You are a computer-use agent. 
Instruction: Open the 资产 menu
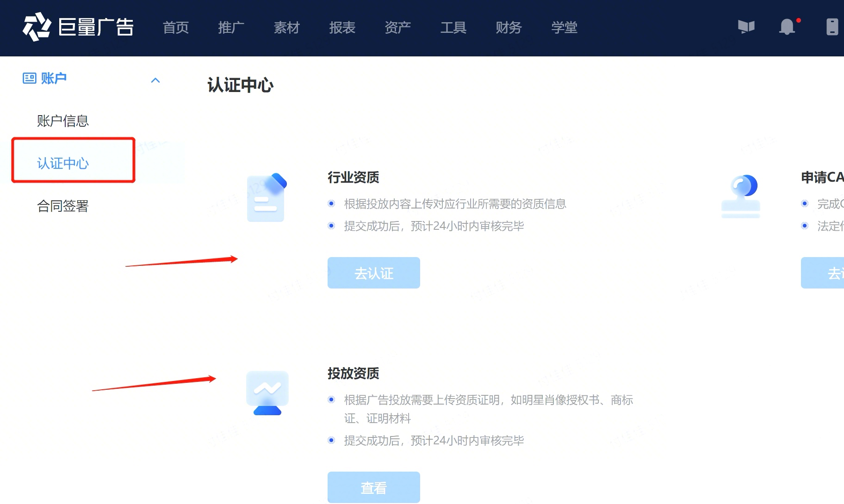[x=398, y=28]
